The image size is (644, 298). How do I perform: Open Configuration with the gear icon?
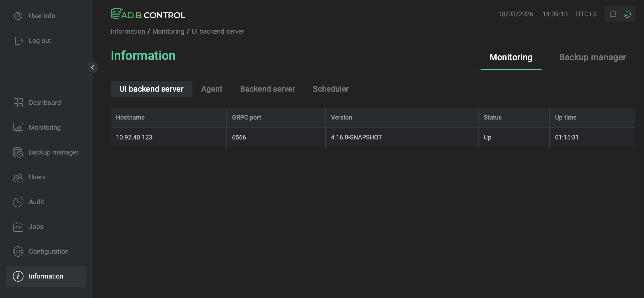pyautogui.click(x=18, y=251)
